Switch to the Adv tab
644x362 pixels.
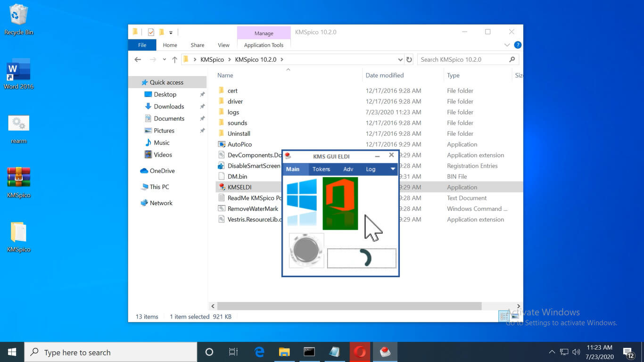click(x=348, y=169)
